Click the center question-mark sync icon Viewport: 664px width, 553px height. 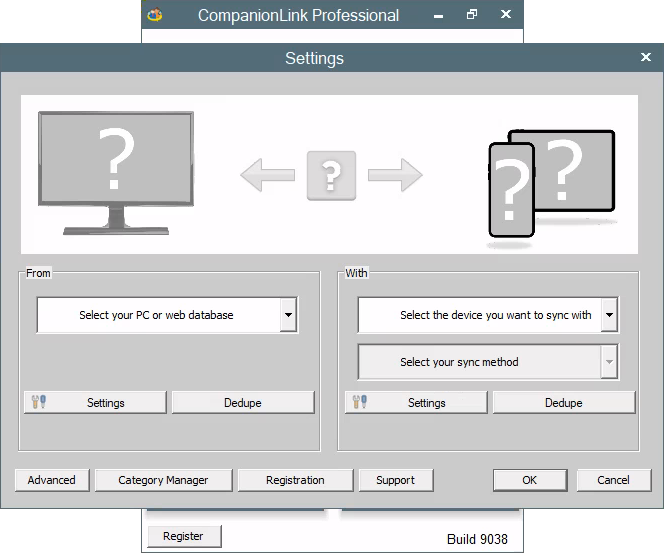click(331, 175)
